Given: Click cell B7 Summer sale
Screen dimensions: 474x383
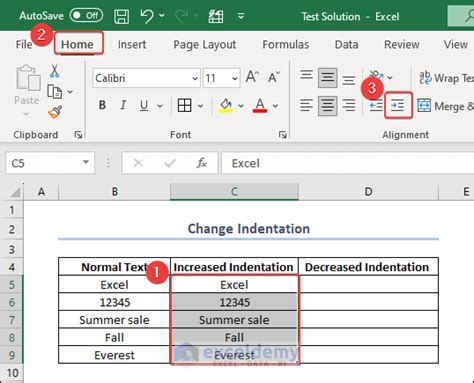Looking at the screenshot, I should tap(114, 320).
